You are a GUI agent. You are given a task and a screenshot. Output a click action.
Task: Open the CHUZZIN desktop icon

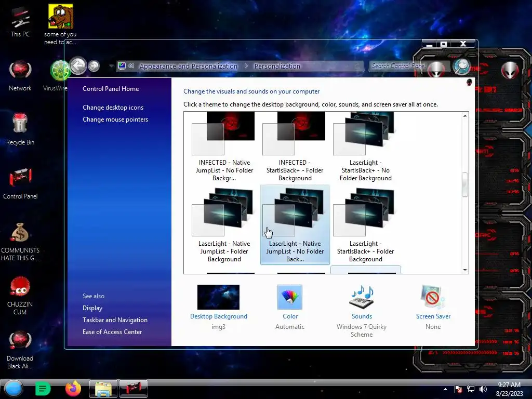pyautogui.click(x=20, y=296)
